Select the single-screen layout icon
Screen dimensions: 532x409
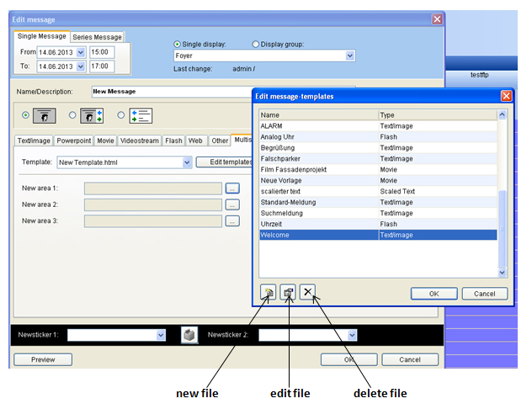point(45,115)
